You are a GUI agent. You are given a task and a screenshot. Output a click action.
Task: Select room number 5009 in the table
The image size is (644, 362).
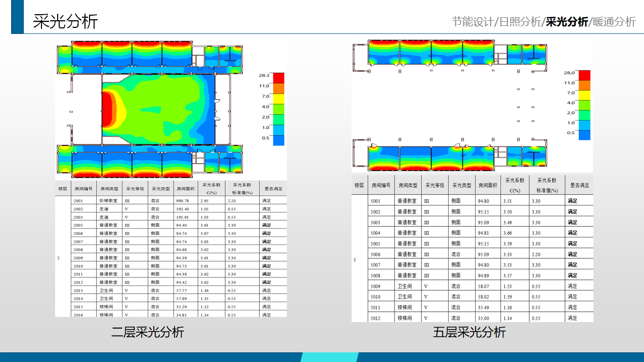coord(375,287)
